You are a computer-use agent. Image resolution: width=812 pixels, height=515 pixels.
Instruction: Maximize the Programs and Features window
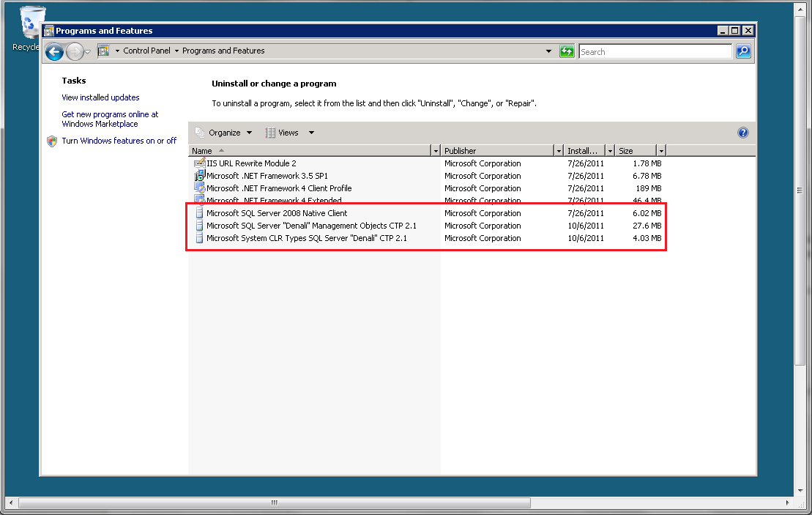[735, 31]
